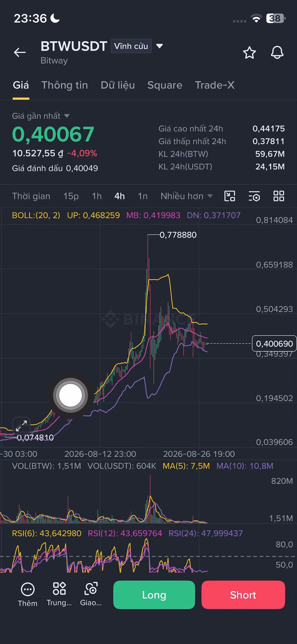
Task: Tap KL 24h(BTW) value 59,67M
Action: pyautogui.click(x=270, y=154)
